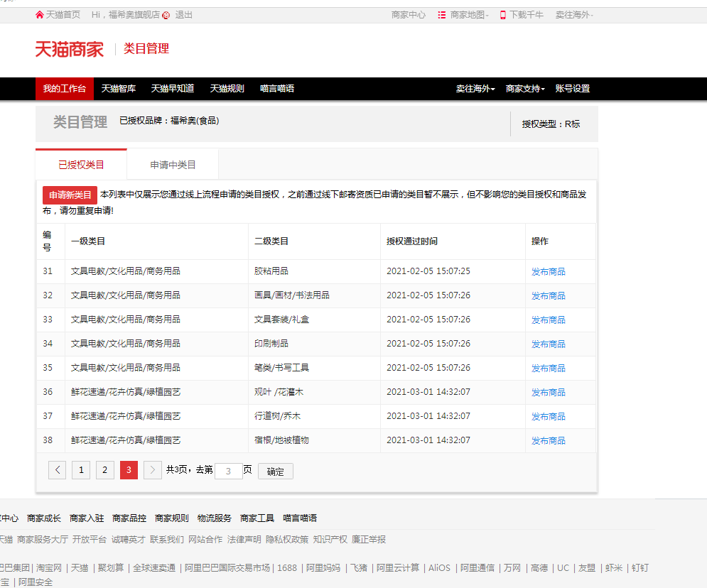Go to page 2
The height and width of the screenshot is (588, 707).
105,470
